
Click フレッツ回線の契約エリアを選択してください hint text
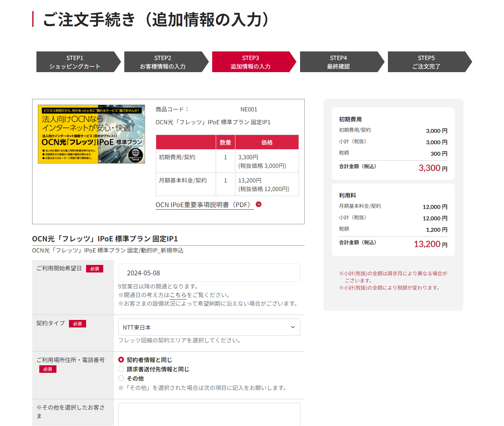pos(180,340)
